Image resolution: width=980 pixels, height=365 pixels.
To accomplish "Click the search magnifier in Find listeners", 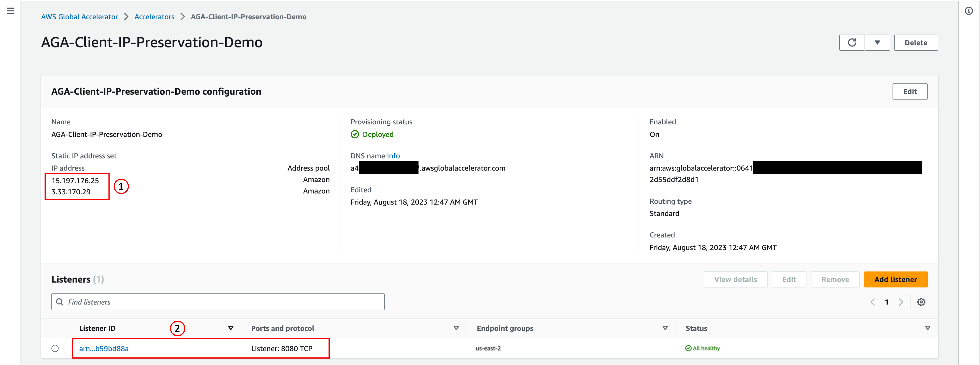I will (x=60, y=302).
